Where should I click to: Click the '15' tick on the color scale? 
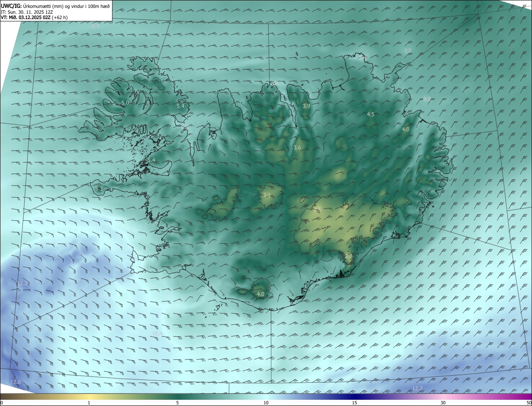coord(355,403)
